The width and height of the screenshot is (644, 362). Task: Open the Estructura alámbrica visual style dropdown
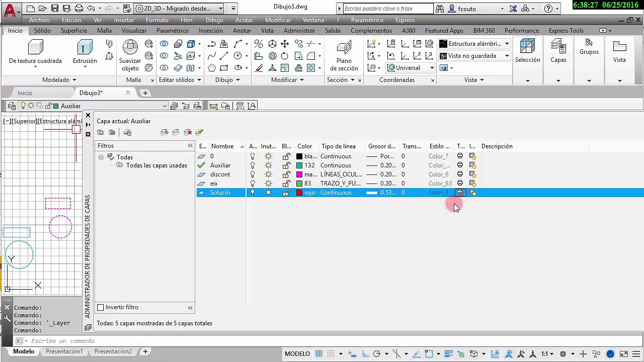point(475,44)
